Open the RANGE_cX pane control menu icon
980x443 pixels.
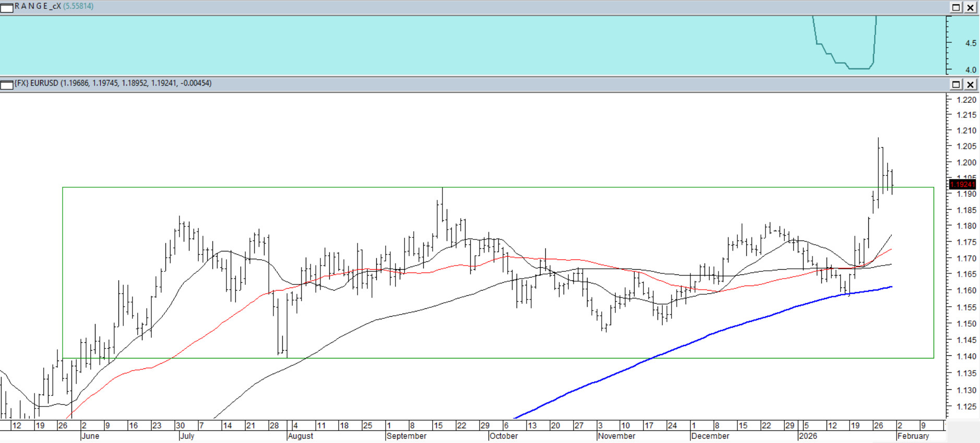click(7, 8)
